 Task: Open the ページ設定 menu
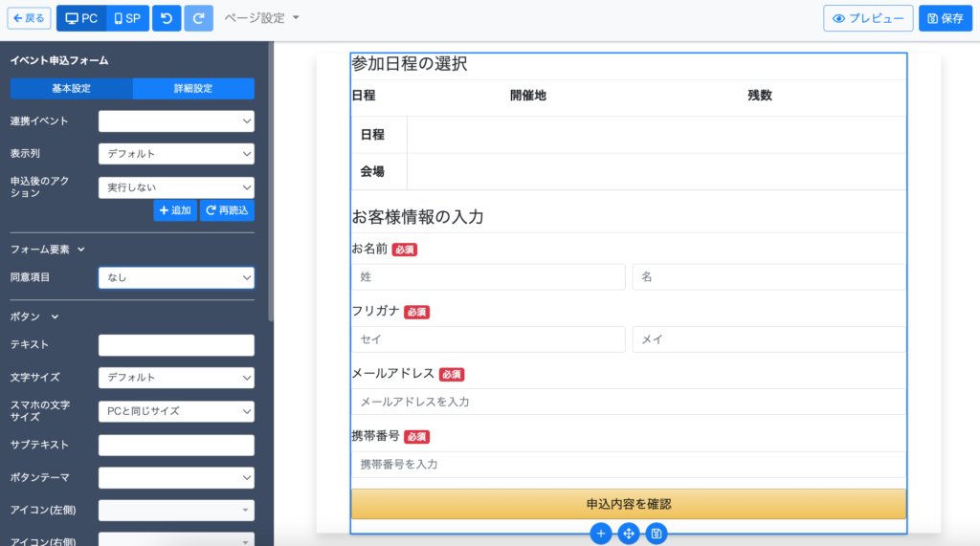click(261, 18)
